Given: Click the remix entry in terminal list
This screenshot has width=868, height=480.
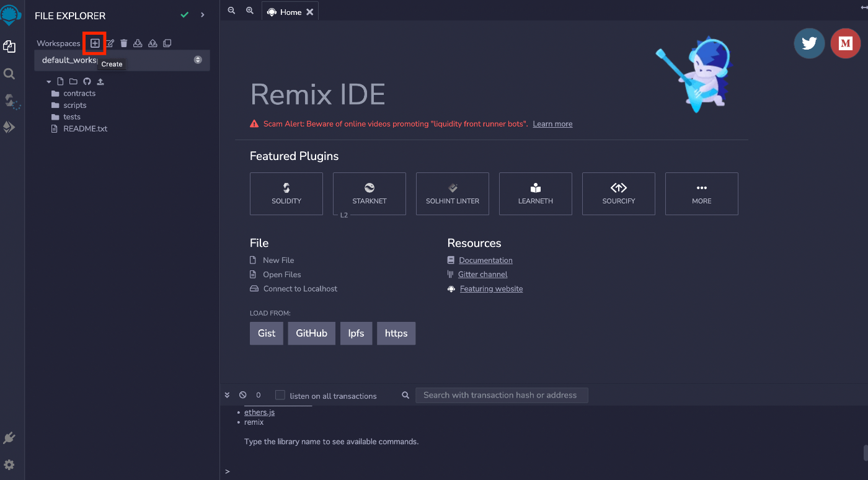Looking at the screenshot, I should tap(254, 422).
